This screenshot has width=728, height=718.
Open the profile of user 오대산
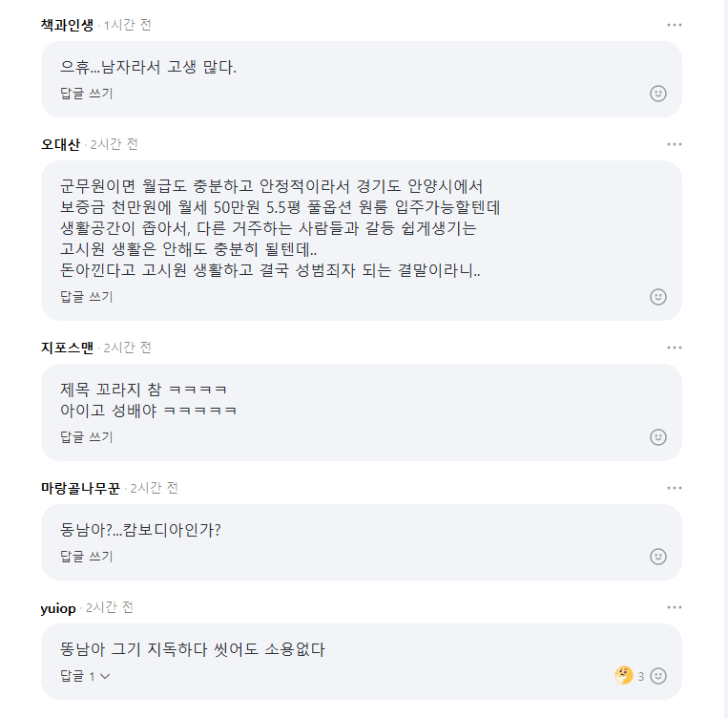point(60,144)
